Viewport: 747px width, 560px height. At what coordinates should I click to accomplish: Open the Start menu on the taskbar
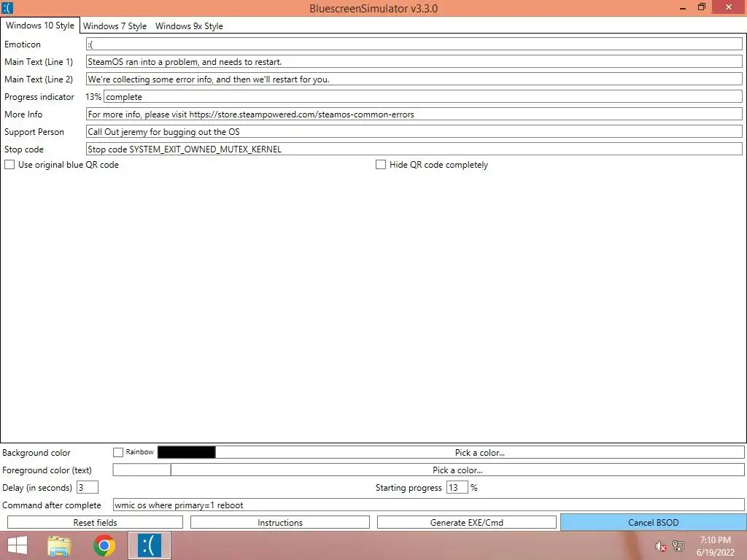point(18,545)
